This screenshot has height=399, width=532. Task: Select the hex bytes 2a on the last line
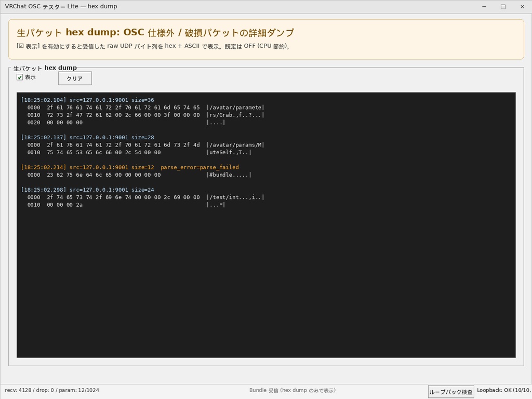coord(79,205)
